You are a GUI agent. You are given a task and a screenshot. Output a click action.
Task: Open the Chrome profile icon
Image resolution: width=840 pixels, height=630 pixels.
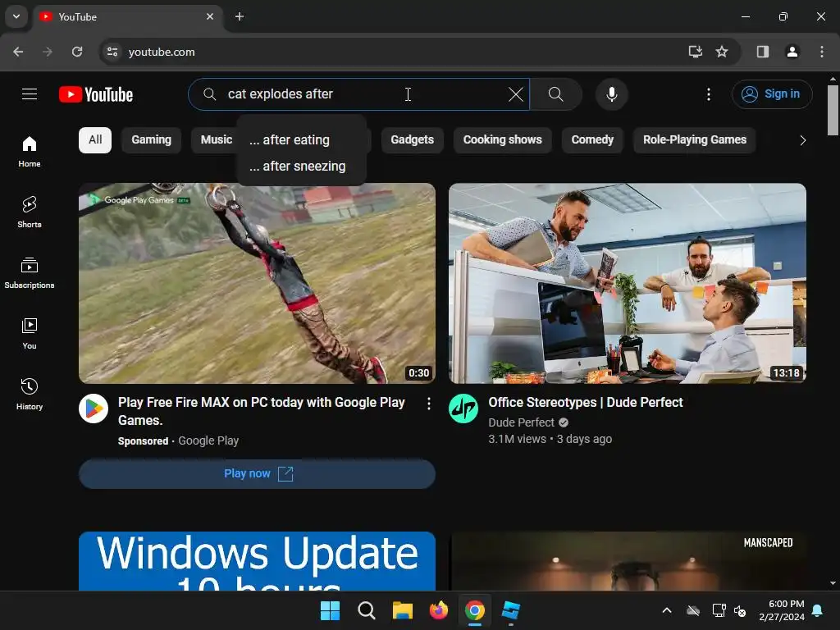coord(792,52)
